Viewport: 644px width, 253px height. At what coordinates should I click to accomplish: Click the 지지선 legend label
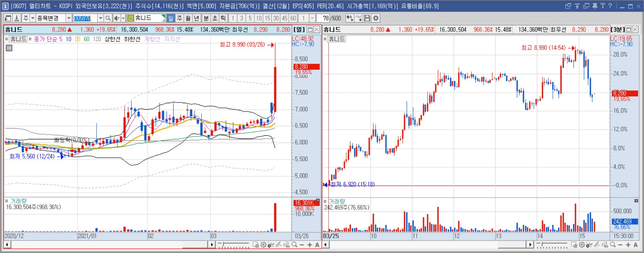coord(172,39)
